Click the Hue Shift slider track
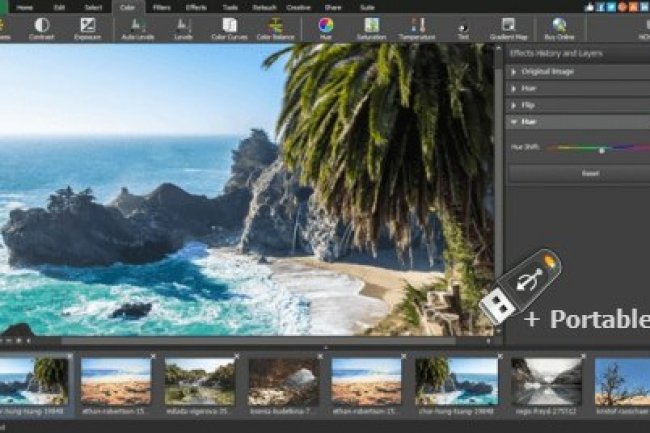This screenshot has height=433, width=650. click(598, 148)
